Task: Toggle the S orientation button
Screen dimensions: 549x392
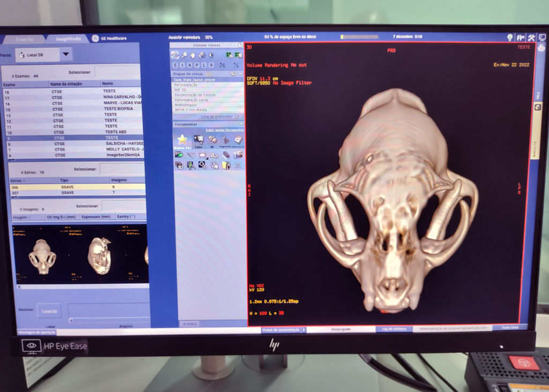Action: 175,65
